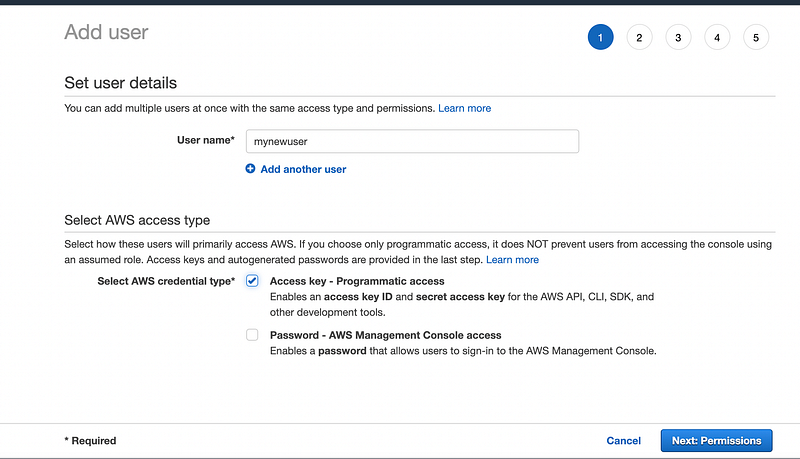Click the User name* label

pyautogui.click(x=206, y=140)
